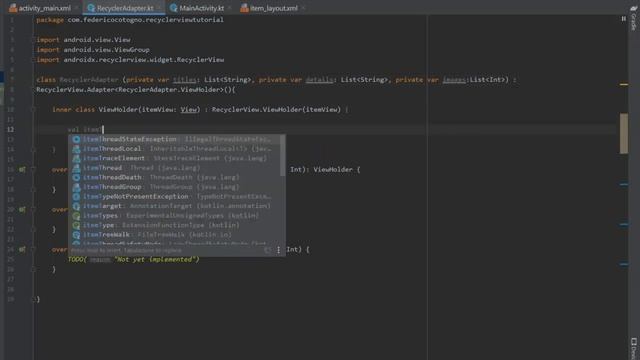Choose itemTarget AnnotationTarget suggestion
The width and height of the screenshot is (640, 360).
pyautogui.click(x=174, y=206)
